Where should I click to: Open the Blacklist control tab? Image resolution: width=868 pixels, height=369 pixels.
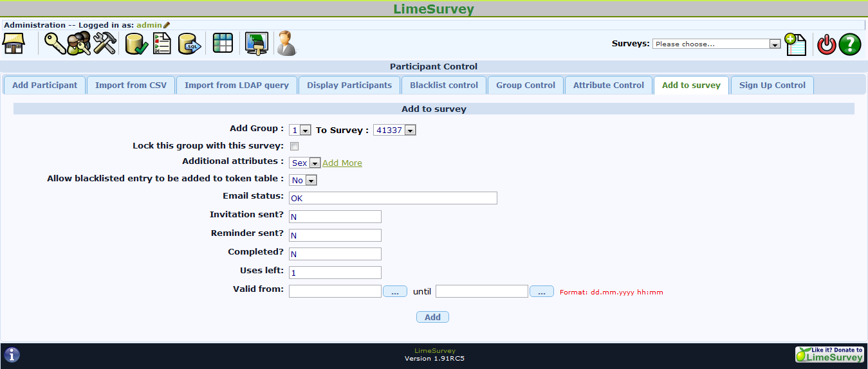point(444,85)
